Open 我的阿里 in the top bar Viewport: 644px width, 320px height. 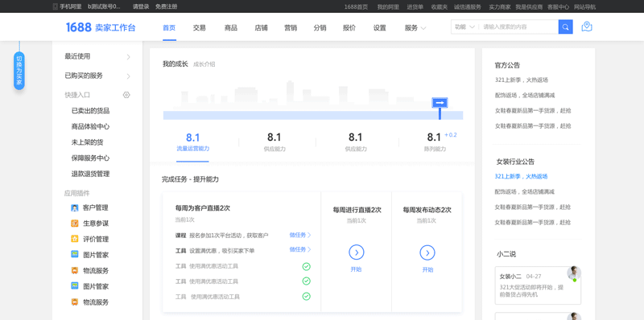pyautogui.click(x=388, y=7)
